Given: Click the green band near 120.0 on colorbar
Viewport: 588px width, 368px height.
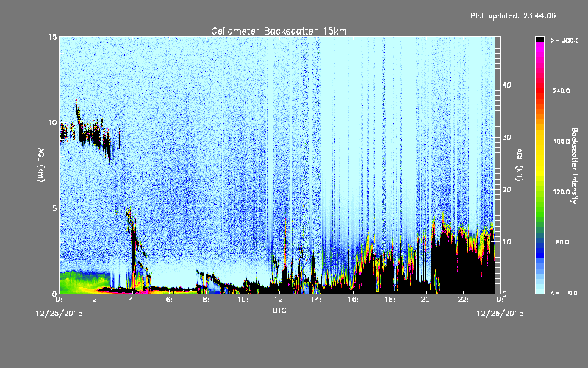Looking at the screenshot, I should pyautogui.click(x=539, y=195).
